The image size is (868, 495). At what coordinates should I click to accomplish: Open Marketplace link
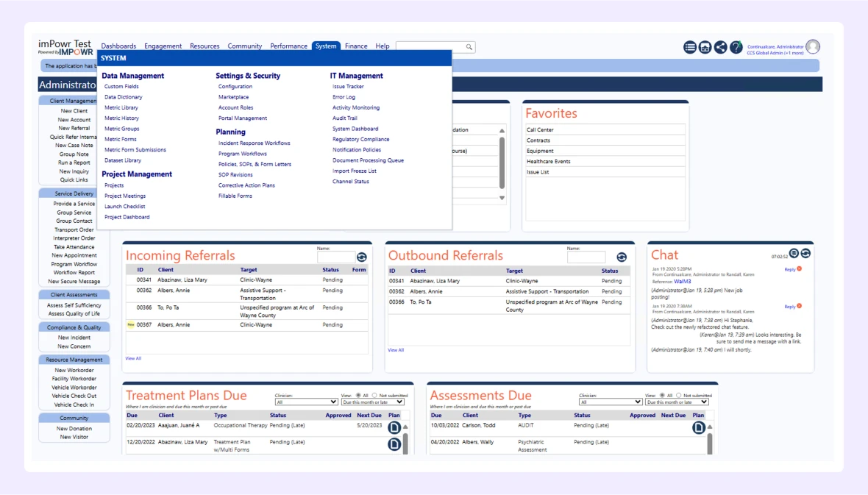pyautogui.click(x=234, y=97)
